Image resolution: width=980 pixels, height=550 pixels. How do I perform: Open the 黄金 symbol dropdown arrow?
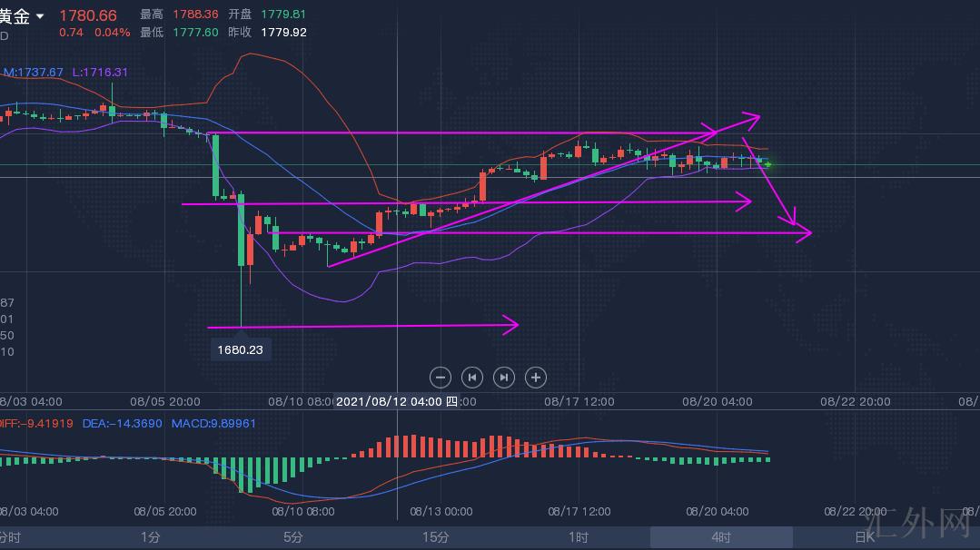click(x=40, y=16)
